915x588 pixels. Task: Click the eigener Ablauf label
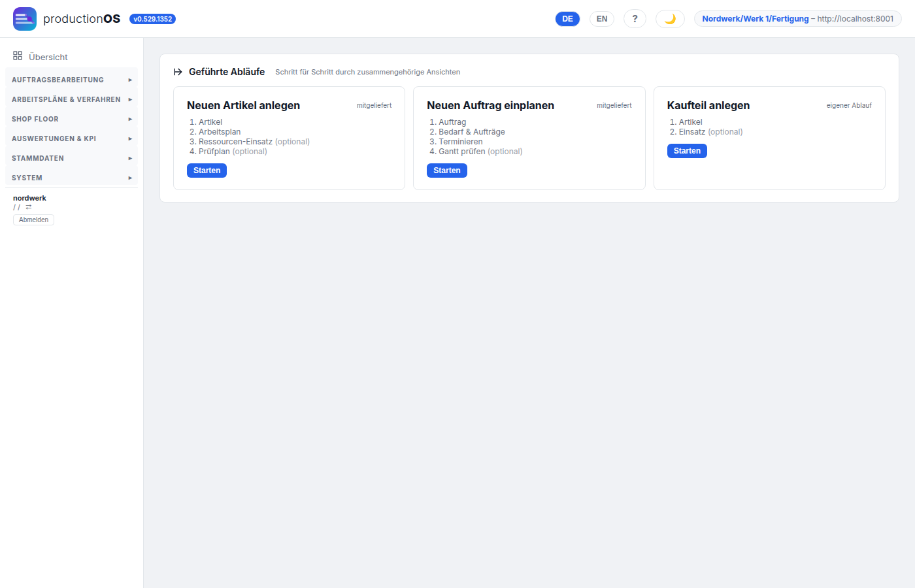pos(849,105)
